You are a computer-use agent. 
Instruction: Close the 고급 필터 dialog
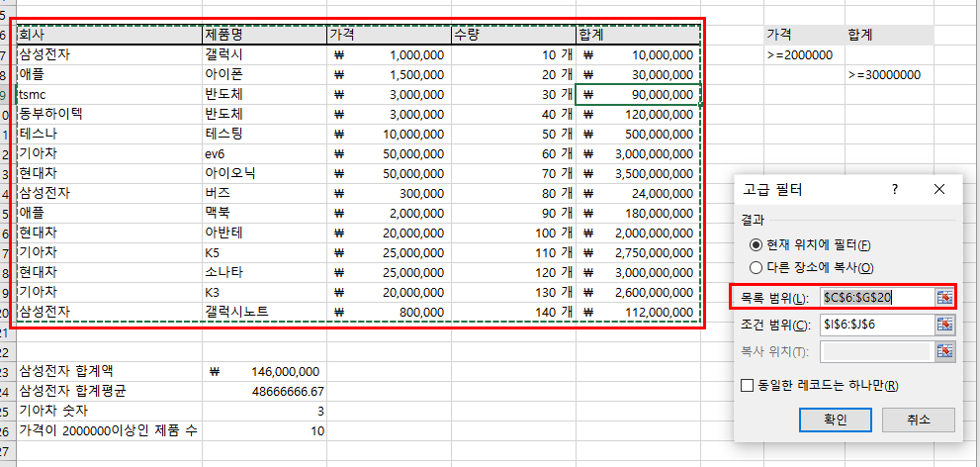[x=938, y=189]
